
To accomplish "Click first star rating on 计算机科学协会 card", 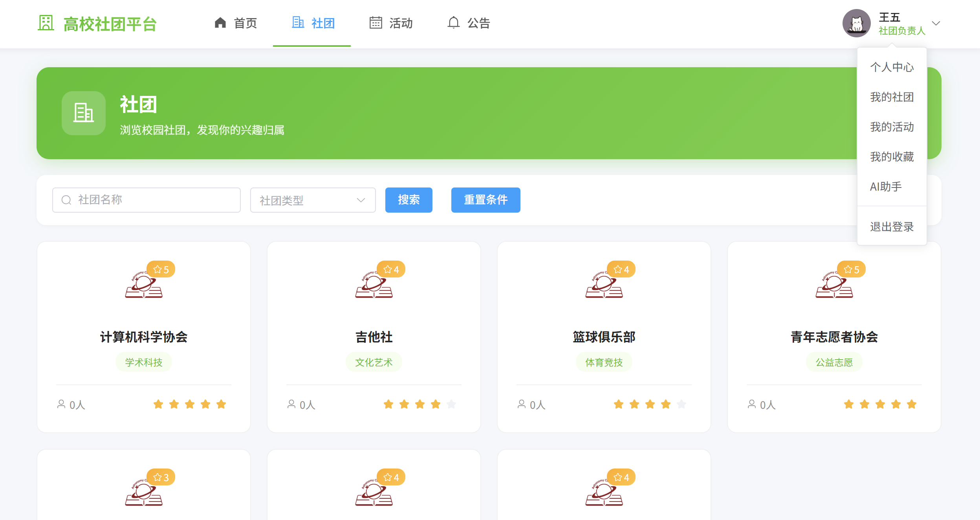I will point(158,404).
